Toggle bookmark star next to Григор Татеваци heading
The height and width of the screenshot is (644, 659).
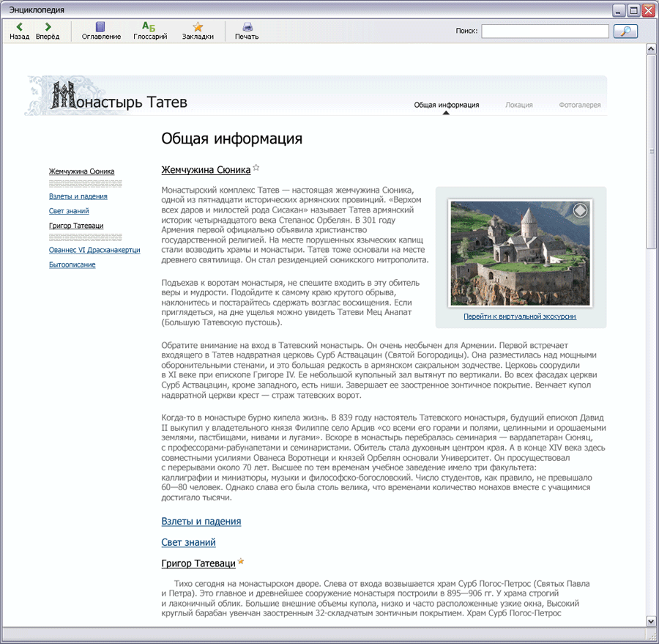[x=241, y=562]
